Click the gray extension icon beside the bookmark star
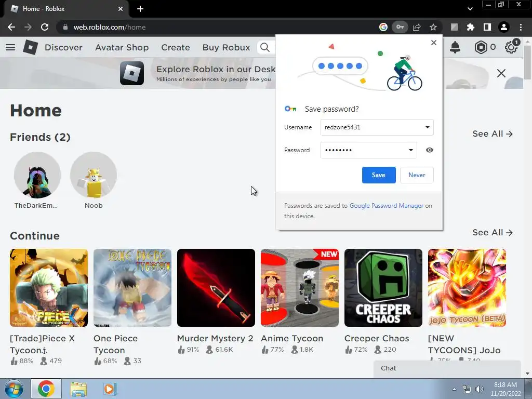 point(454,27)
